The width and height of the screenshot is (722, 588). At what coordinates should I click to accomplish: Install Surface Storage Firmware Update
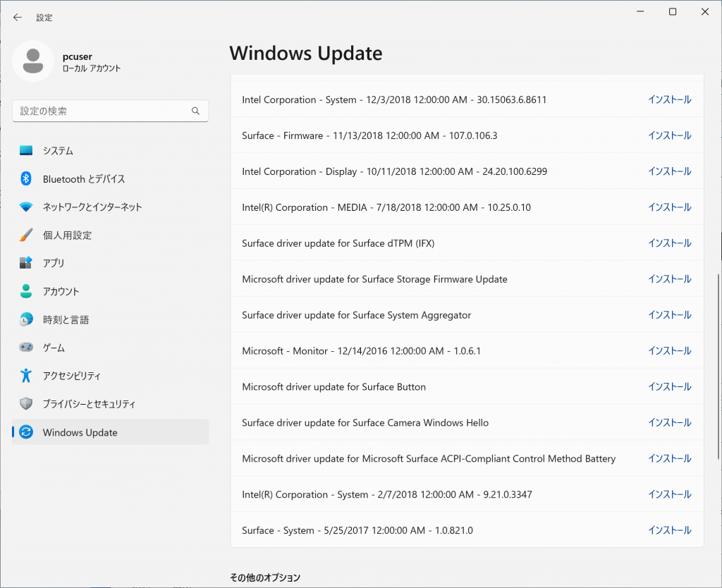tap(670, 279)
